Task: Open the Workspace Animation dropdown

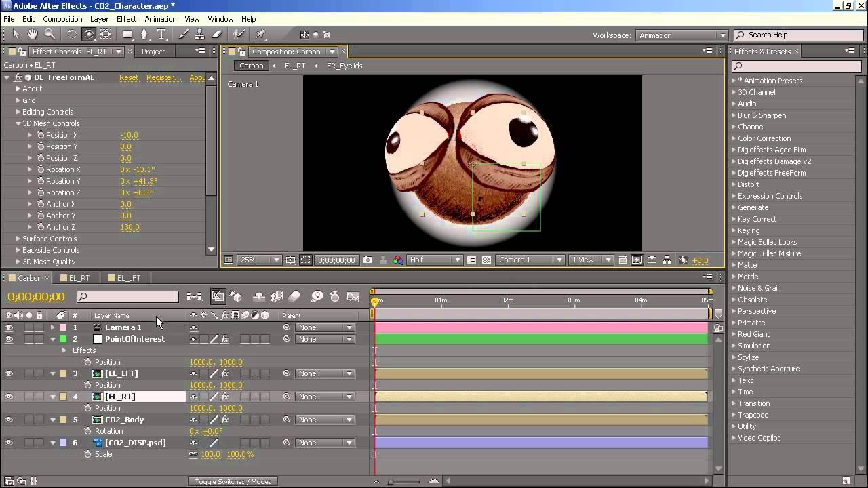Action: (x=682, y=35)
